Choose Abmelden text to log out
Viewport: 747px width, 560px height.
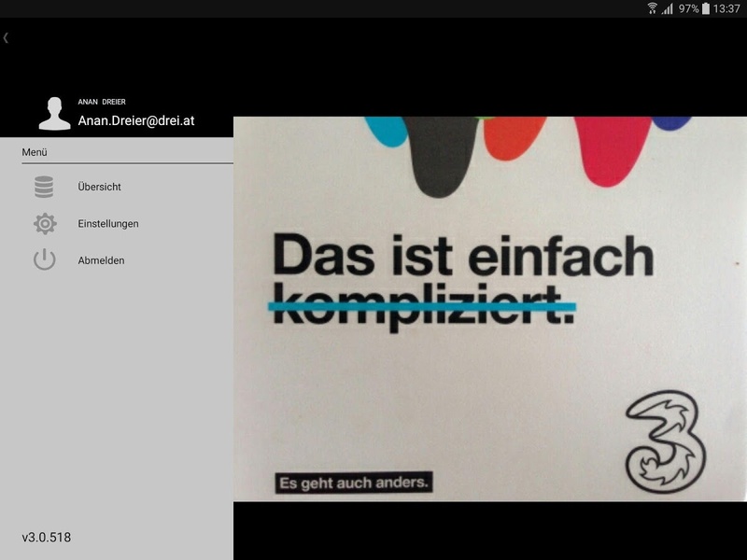tap(101, 260)
